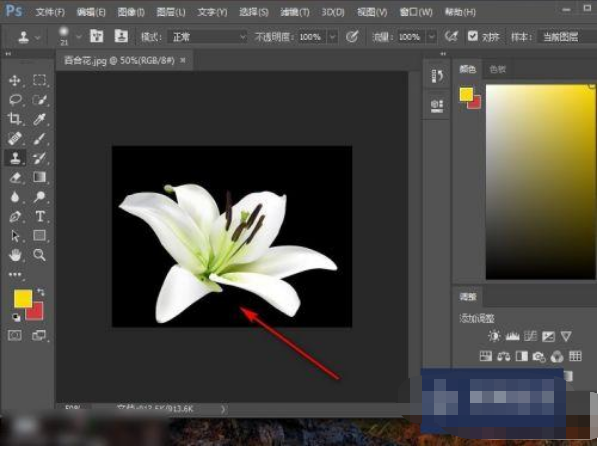The height and width of the screenshot is (449, 598).
Task: Select the Zoom tool
Action: point(39,254)
